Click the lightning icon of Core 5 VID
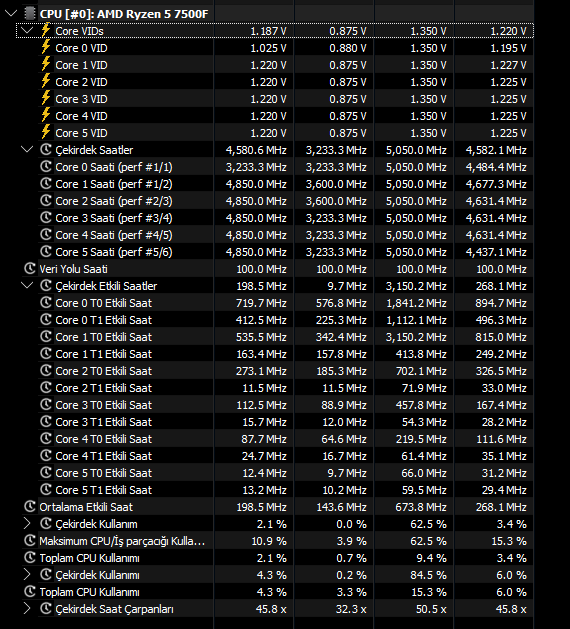 click(x=46, y=132)
